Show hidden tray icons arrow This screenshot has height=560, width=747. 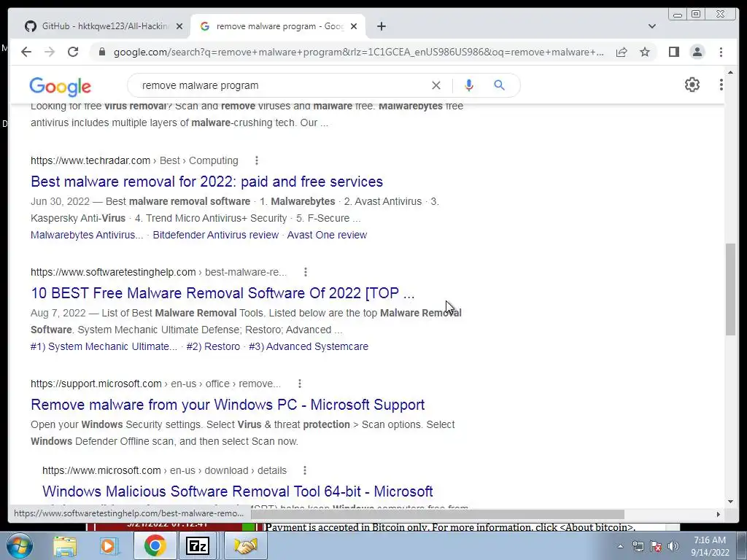point(620,546)
